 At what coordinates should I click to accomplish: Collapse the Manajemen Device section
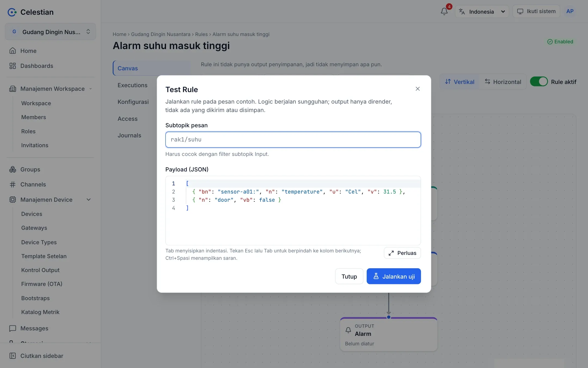click(50, 200)
